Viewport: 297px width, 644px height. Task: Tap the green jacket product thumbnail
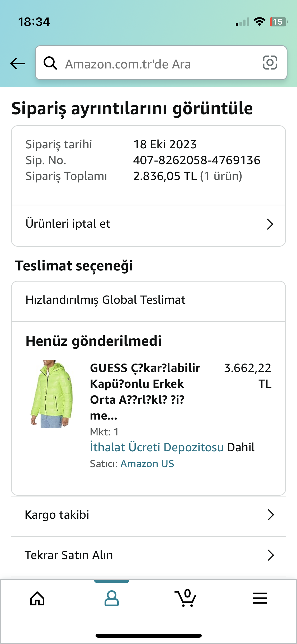[52, 394]
